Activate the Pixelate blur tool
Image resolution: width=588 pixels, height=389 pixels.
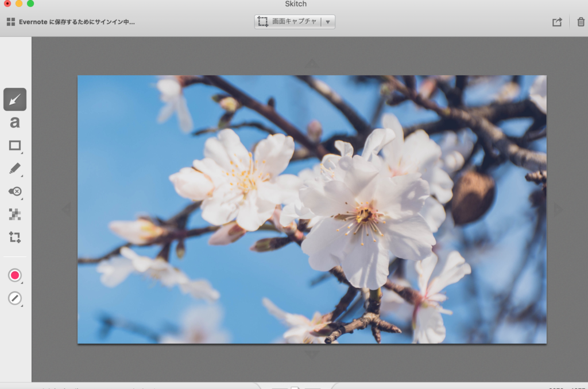point(15,214)
